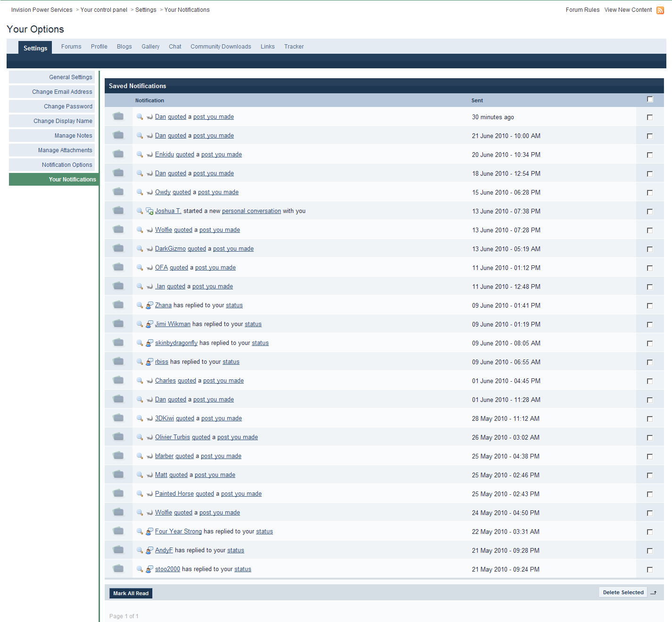Check the box for stoo2000's notification

tap(650, 570)
